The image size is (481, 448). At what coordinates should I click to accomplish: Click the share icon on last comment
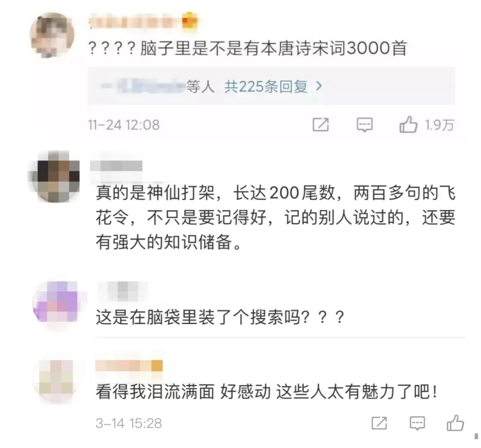coord(379,423)
